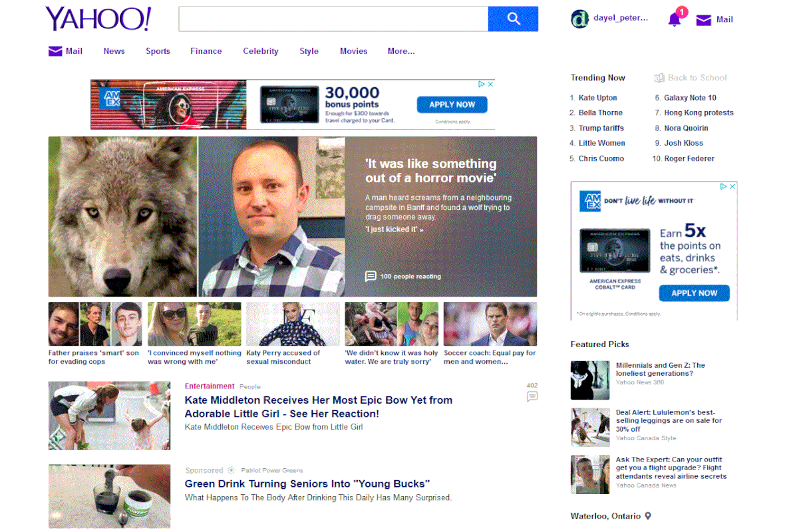Open trending topic Josh Kloss
Image resolution: width=789 pixels, height=532 pixels.
pos(684,144)
